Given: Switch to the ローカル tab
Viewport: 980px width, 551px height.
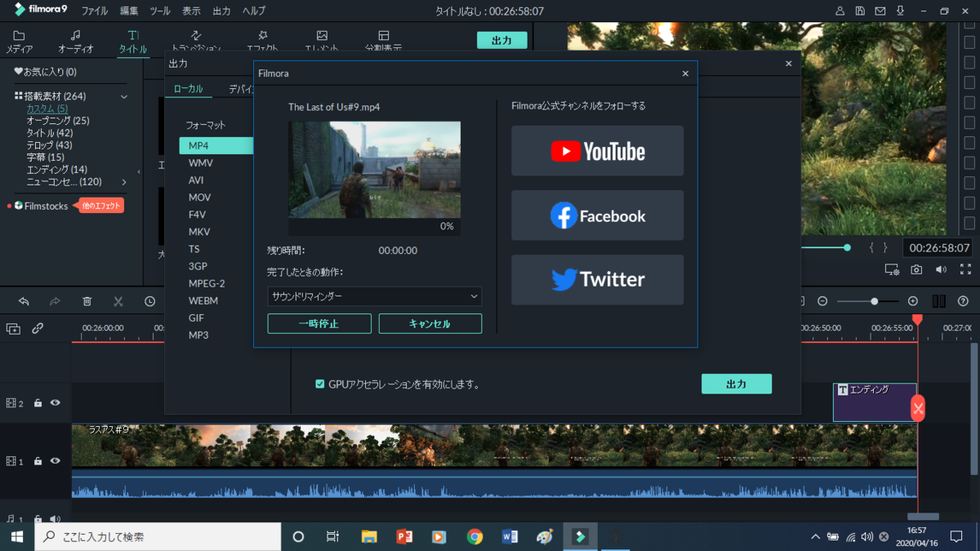Looking at the screenshot, I should coord(189,89).
